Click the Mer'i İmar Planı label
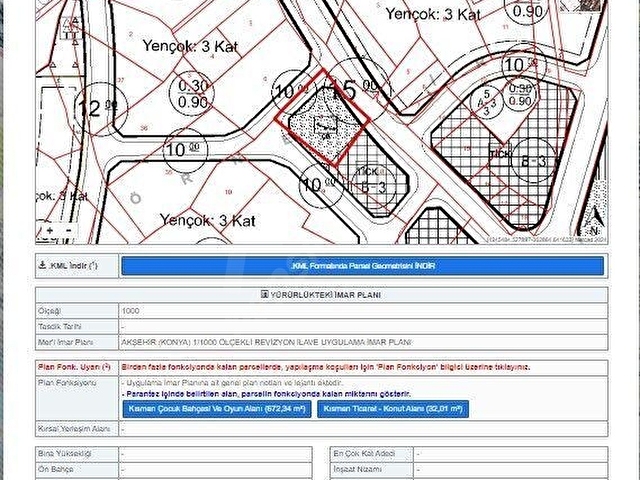This screenshot has height=480, width=640. point(65,342)
